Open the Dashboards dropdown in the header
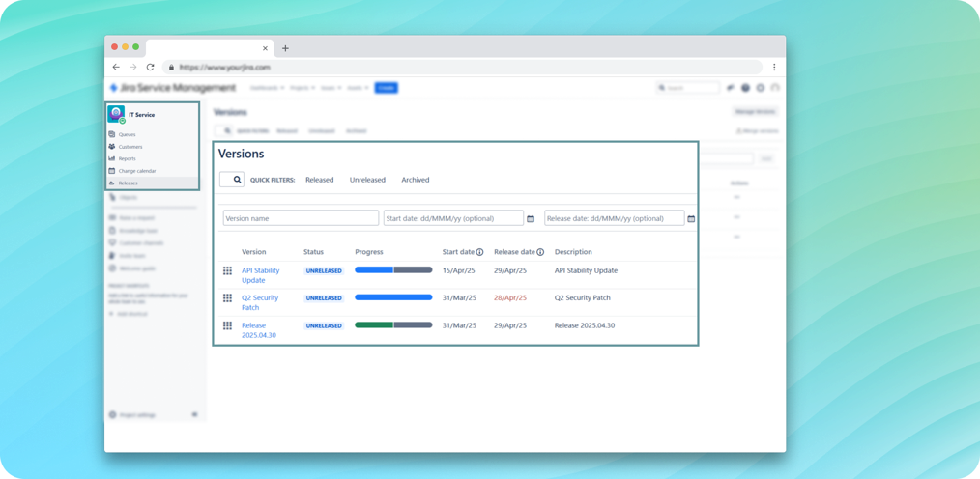This screenshot has width=980, height=479. [268, 88]
